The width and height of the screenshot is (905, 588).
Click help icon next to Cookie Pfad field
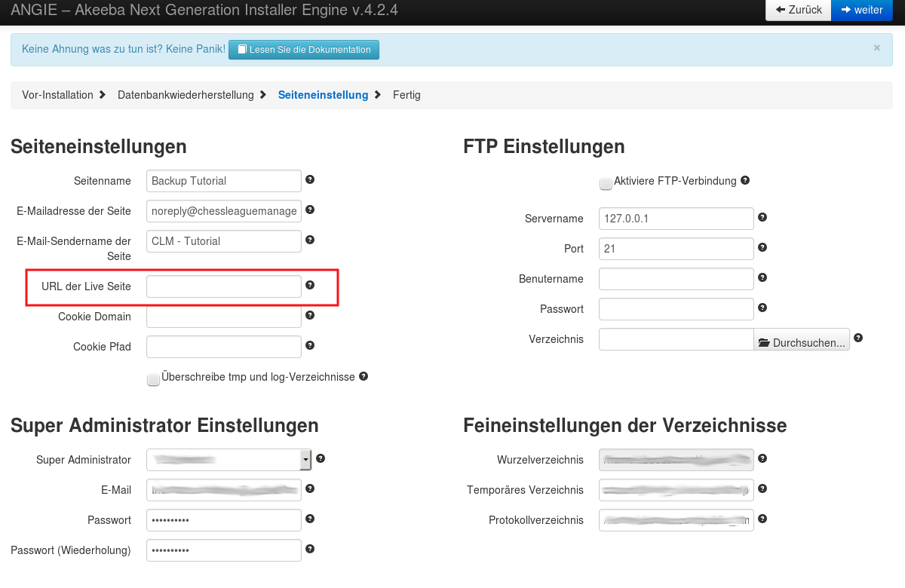pyautogui.click(x=310, y=346)
